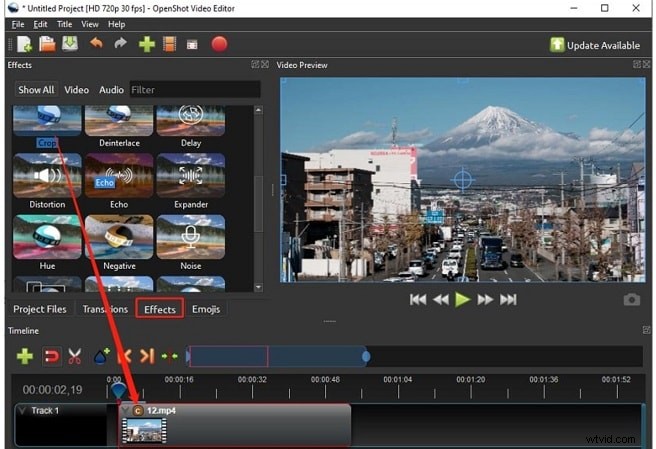Show All effects filter button
The height and width of the screenshot is (449, 656).
(x=36, y=90)
